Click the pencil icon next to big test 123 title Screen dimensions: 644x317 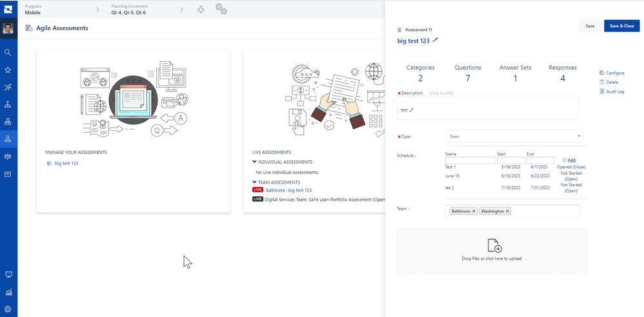coord(435,40)
